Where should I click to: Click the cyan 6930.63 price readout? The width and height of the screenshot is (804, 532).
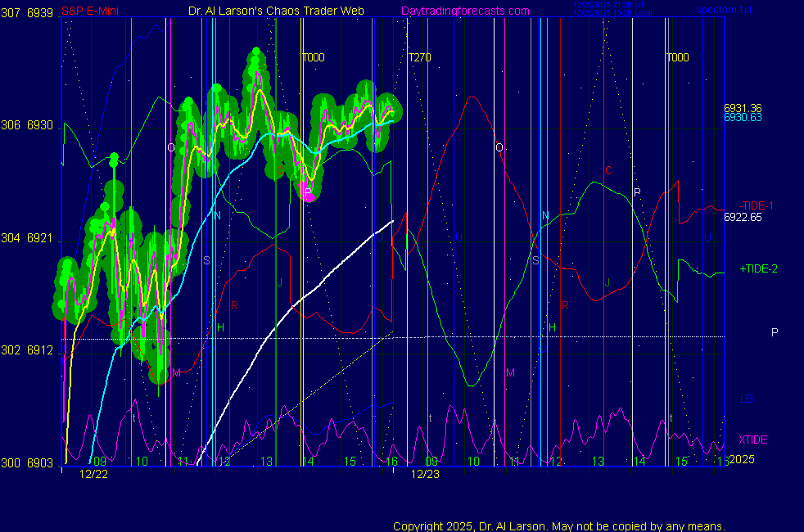coord(743,118)
